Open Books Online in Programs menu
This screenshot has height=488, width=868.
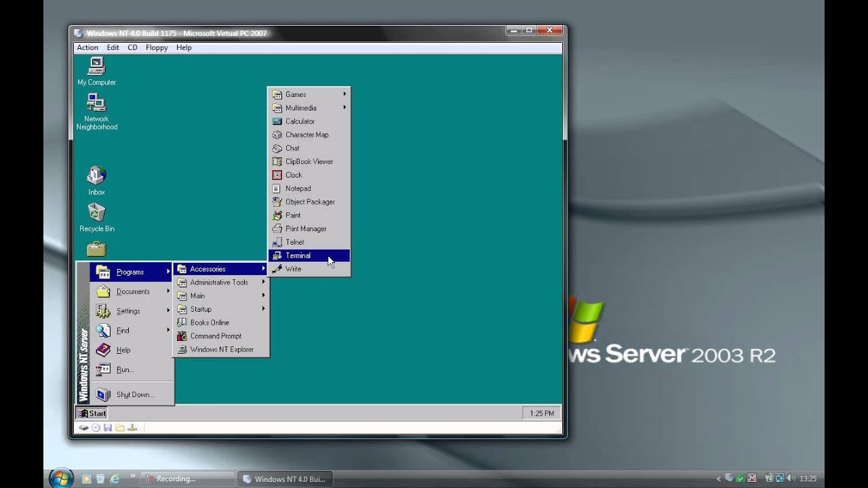click(x=221, y=323)
